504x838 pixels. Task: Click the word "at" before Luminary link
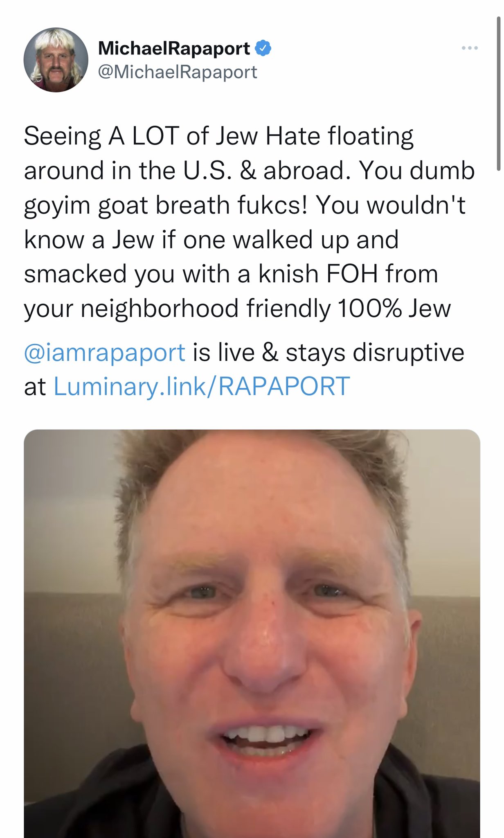point(35,387)
